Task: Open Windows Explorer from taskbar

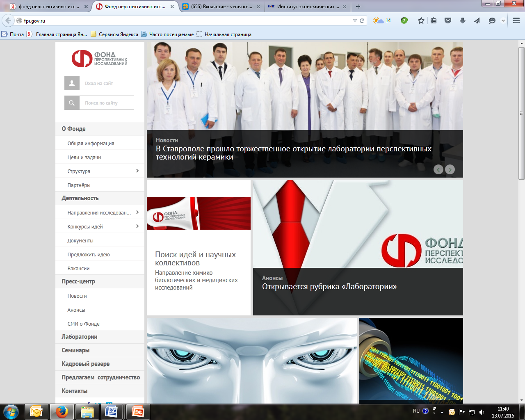Action: pos(87,411)
